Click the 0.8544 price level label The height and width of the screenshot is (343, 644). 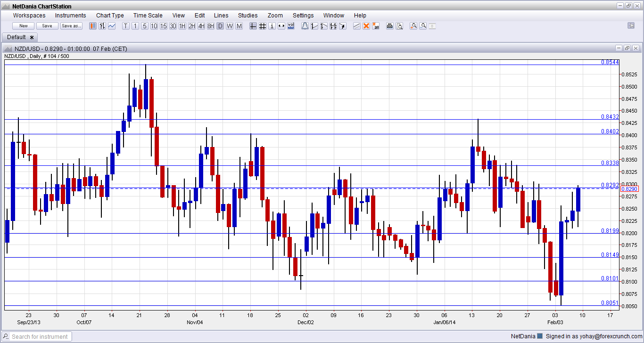(x=610, y=62)
